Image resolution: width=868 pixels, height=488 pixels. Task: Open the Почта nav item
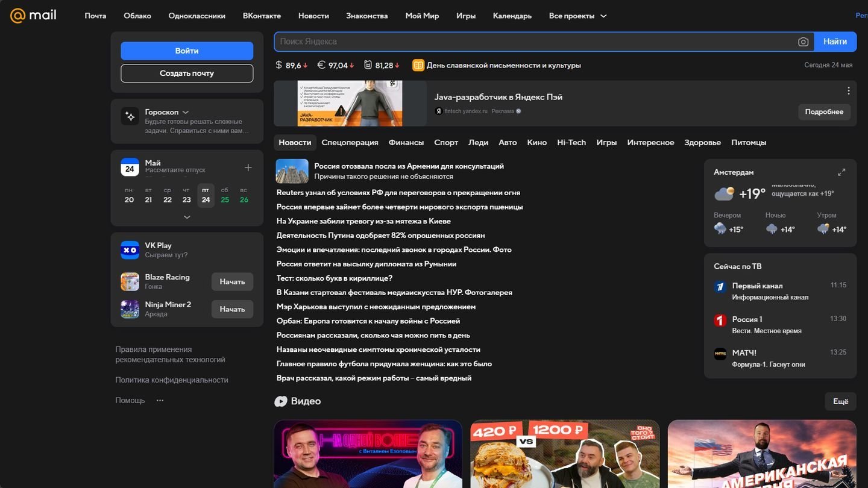(95, 16)
